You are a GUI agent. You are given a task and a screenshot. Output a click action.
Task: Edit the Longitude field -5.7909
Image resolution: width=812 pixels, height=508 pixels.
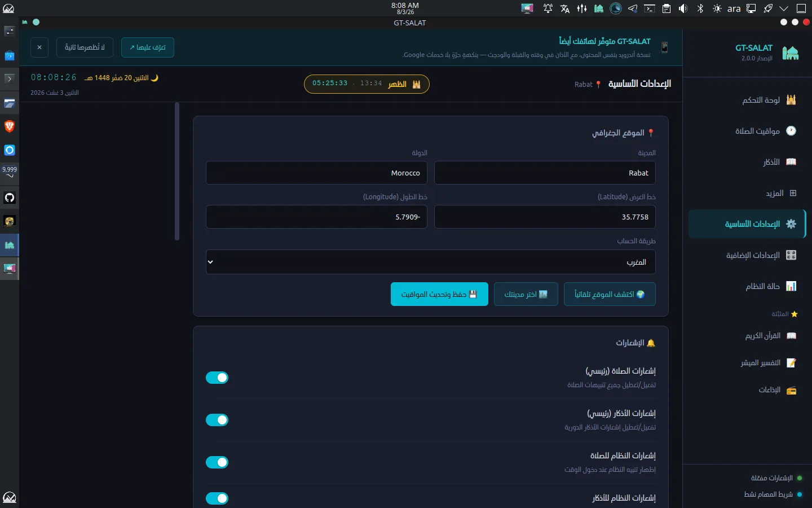(316, 217)
